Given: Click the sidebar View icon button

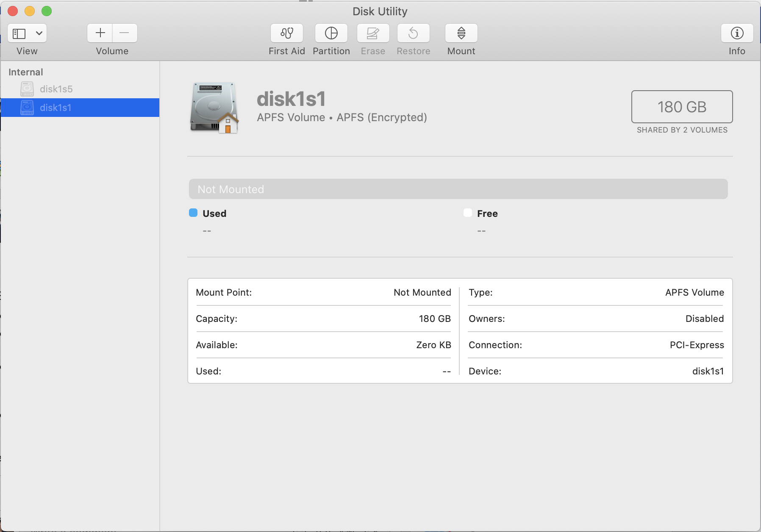Looking at the screenshot, I should click(x=19, y=33).
